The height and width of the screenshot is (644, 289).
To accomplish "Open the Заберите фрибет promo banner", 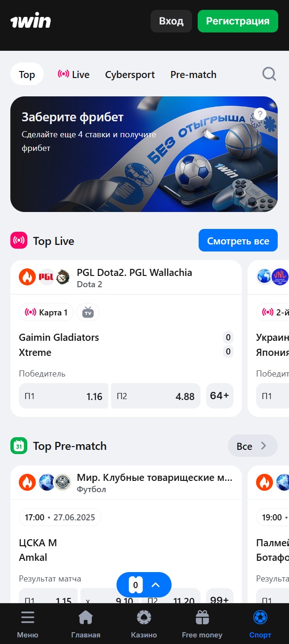I will coord(144,154).
